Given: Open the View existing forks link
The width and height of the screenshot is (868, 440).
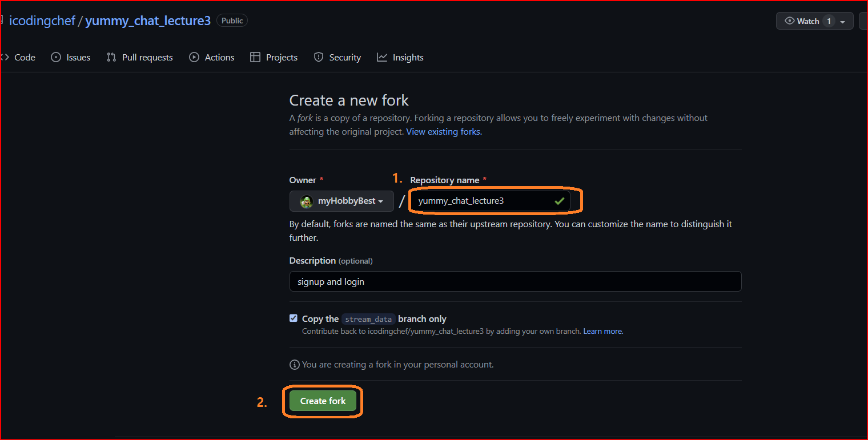Looking at the screenshot, I should [x=444, y=131].
